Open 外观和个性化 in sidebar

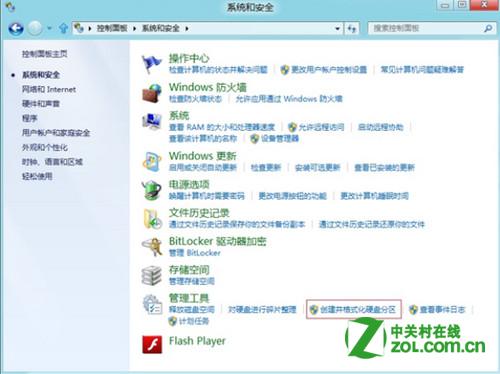tap(45, 147)
